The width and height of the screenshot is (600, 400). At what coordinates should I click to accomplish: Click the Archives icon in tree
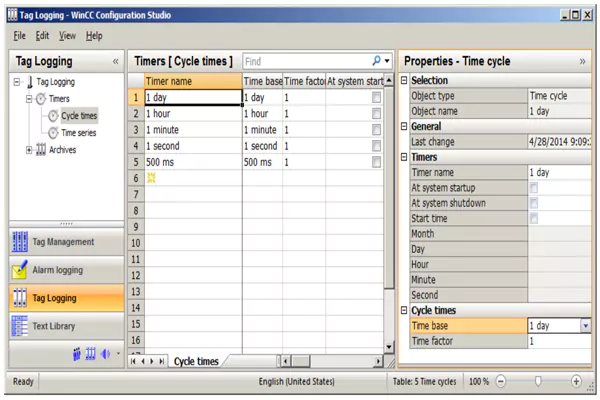click(41, 150)
